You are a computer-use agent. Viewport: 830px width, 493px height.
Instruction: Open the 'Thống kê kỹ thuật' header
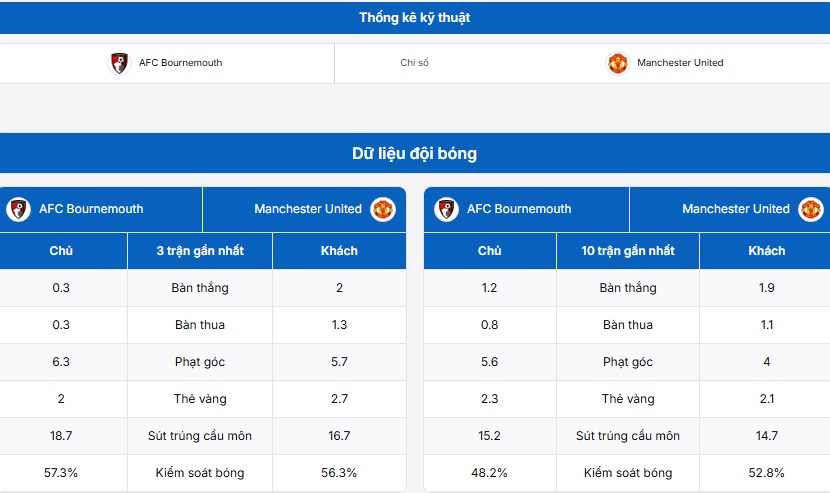pyautogui.click(x=414, y=17)
